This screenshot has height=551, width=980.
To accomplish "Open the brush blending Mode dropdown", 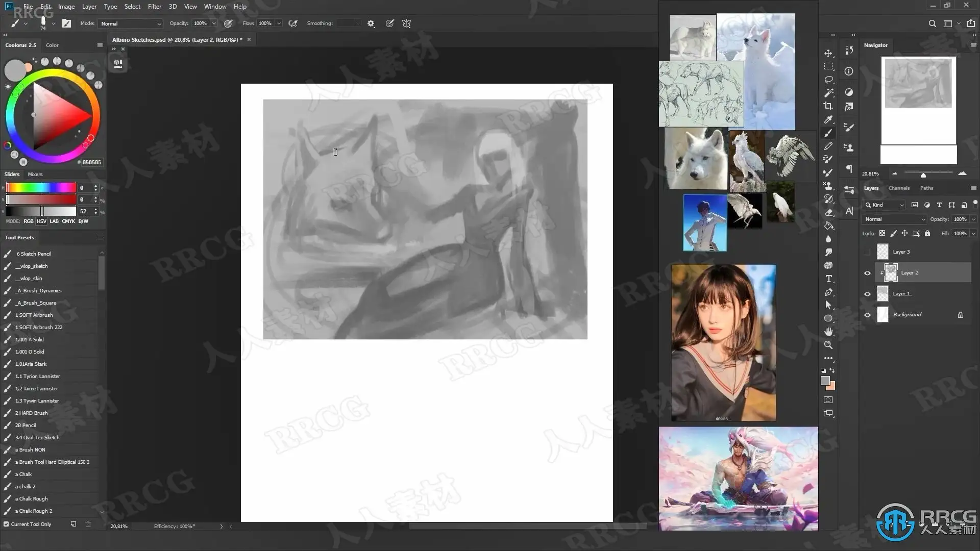I will (x=131, y=23).
